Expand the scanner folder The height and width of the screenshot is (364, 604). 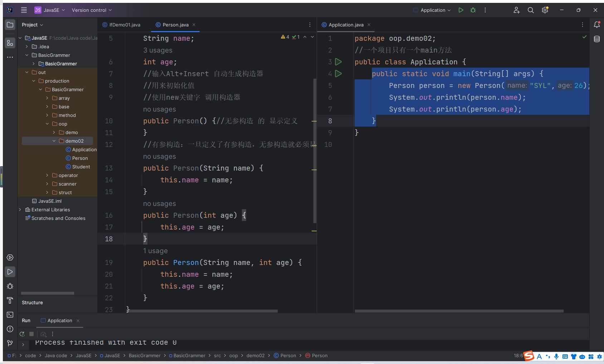pyautogui.click(x=47, y=184)
